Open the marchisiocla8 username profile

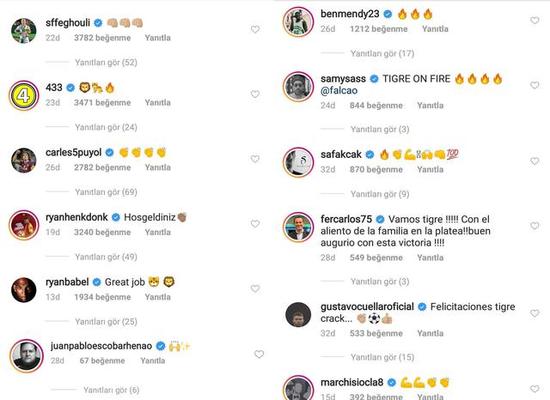click(352, 382)
